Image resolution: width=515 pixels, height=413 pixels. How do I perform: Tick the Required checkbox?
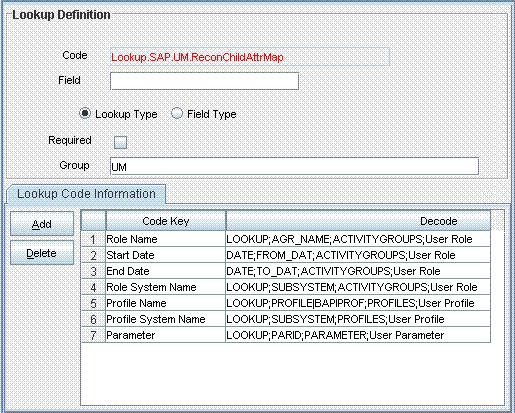[120, 142]
